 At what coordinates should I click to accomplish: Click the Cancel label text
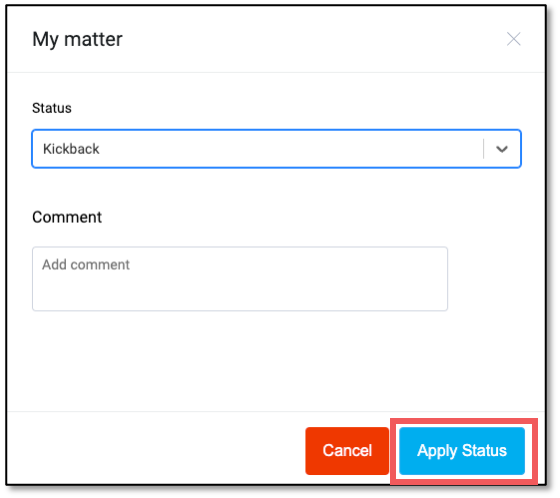347,450
